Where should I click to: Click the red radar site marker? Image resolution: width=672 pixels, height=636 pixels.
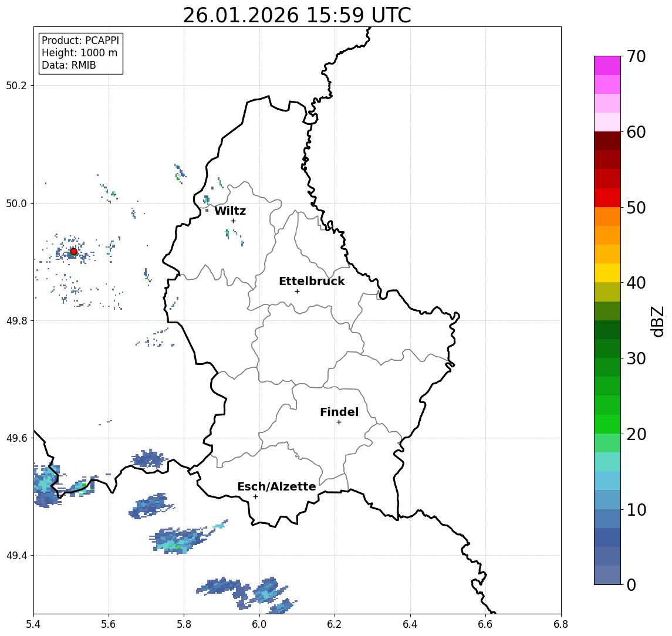pos(74,252)
